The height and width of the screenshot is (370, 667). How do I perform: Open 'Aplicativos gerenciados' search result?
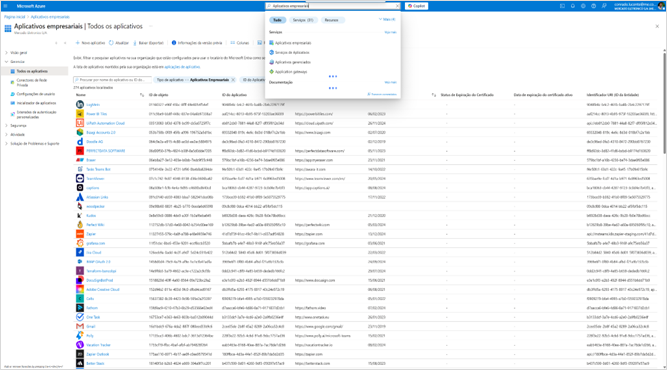[293, 62]
